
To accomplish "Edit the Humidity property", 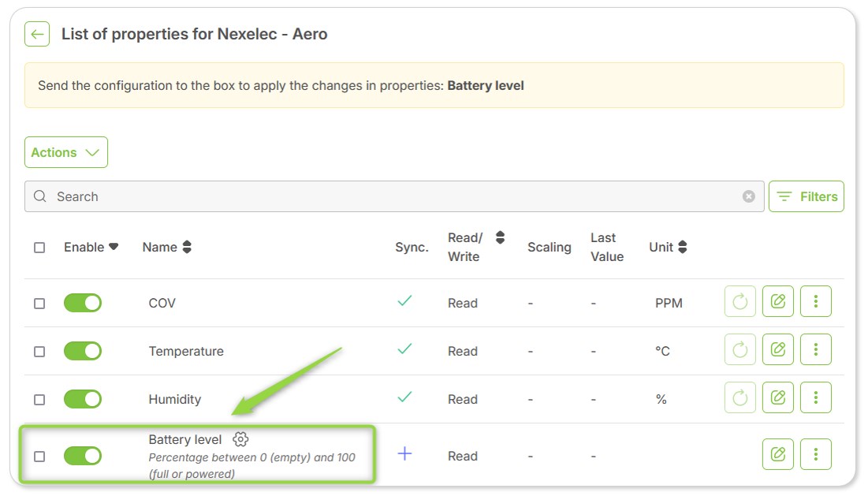I will [x=778, y=397].
